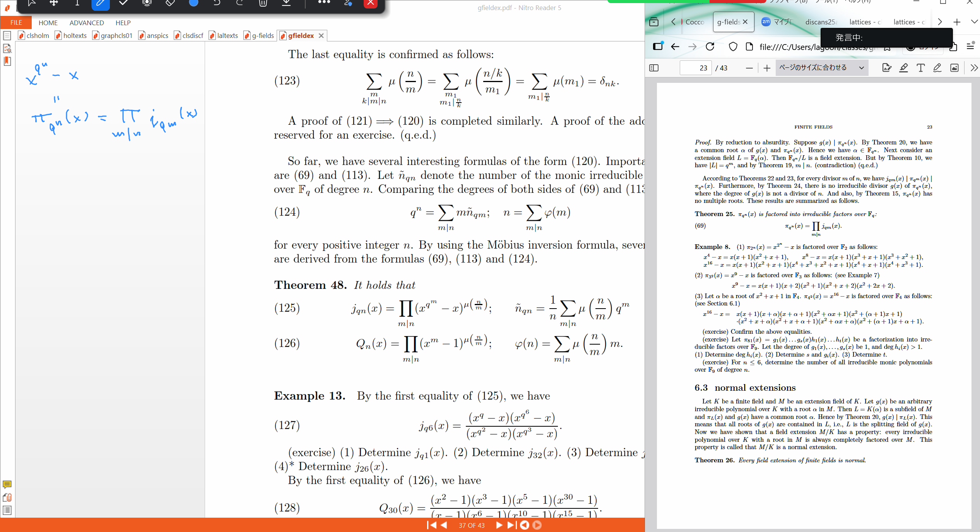Viewport: 980px width, 532px height.
Task: Switch to the g-fields document tab
Action: (259, 36)
